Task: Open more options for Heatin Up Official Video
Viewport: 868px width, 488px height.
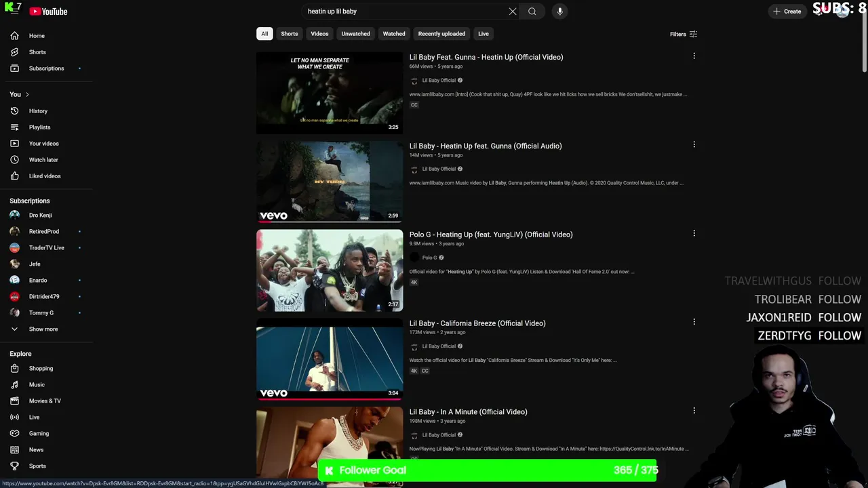Action: point(694,56)
